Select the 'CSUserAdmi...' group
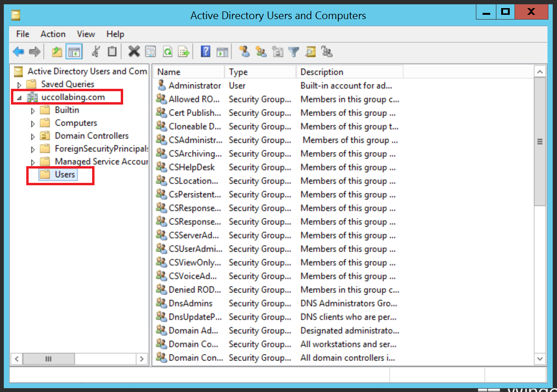 click(x=279, y=249)
